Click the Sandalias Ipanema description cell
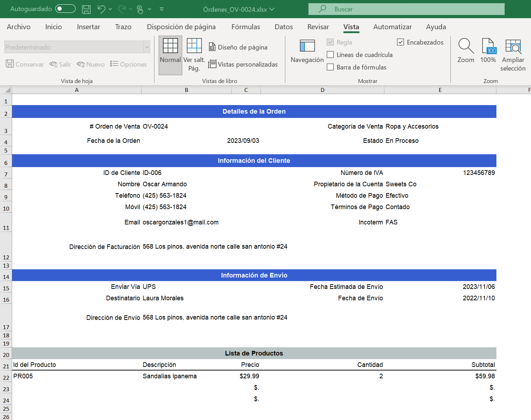This screenshot has height=420, width=531. pos(187,376)
